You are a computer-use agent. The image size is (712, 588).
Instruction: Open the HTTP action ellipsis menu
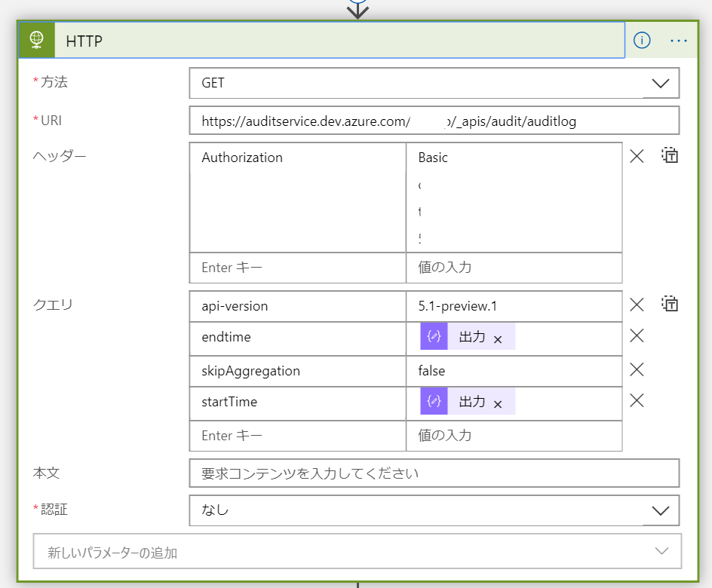[x=678, y=41]
